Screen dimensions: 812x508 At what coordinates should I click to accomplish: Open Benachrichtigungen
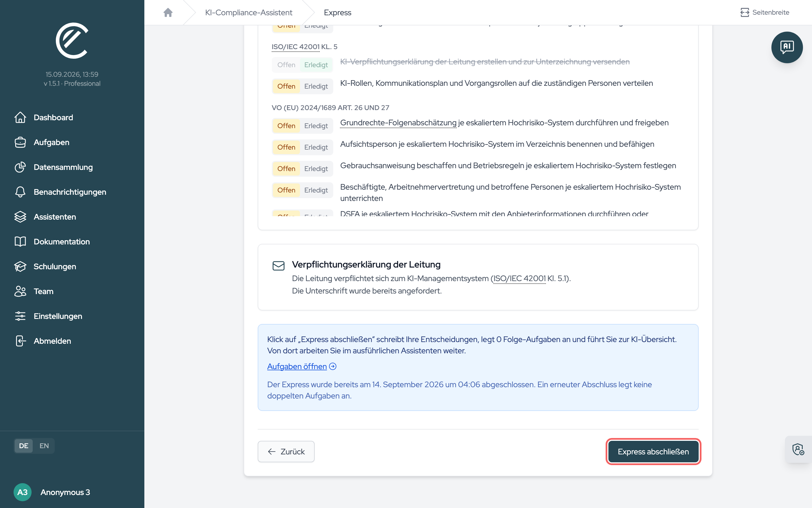click(x=70, y=192)
